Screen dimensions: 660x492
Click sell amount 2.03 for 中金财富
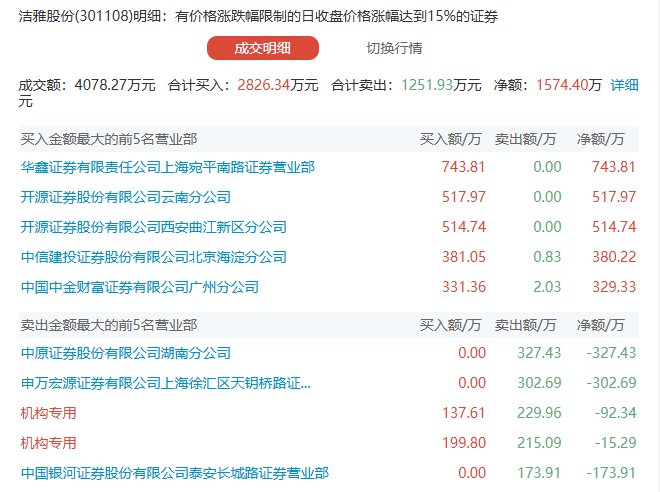click(x=547, y=287)
